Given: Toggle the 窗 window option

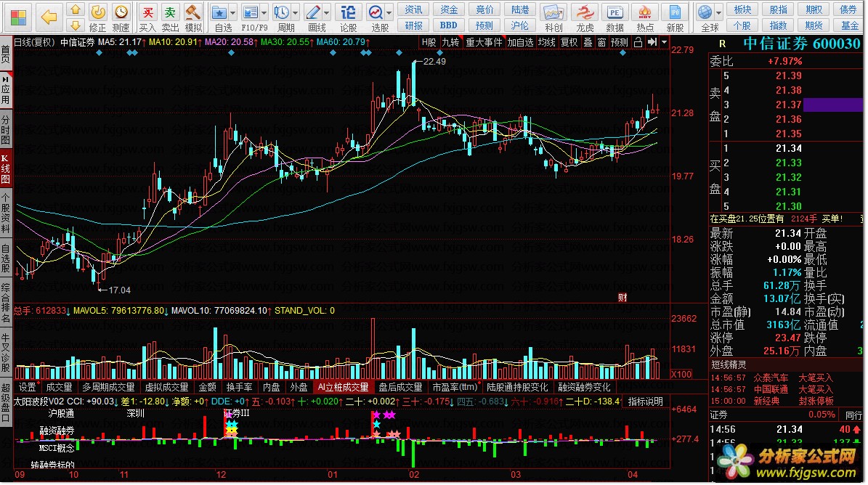Looking at the screenshot, I should (x=601, y=42).
